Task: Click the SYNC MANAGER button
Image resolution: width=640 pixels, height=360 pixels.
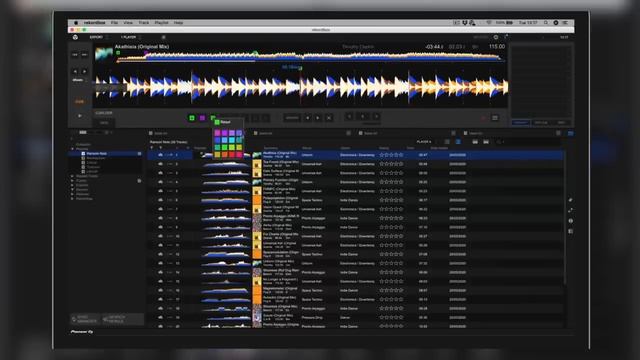Action: (x=85, y=319)
